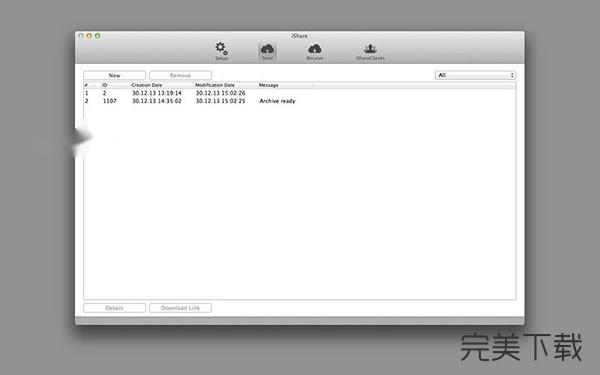Select the ID 1107 cell
This screenshot has height=375, width=600.
[109, 101]
